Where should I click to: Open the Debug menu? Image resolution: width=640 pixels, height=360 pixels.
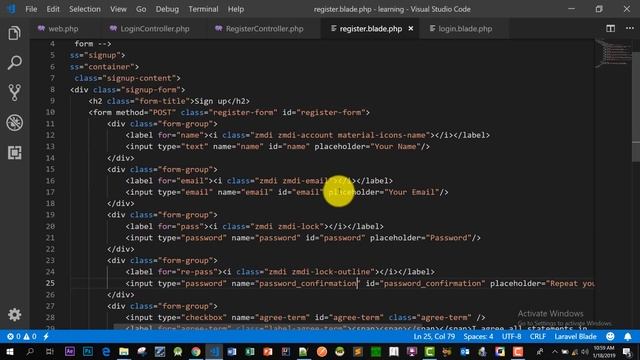pos(167,9)
